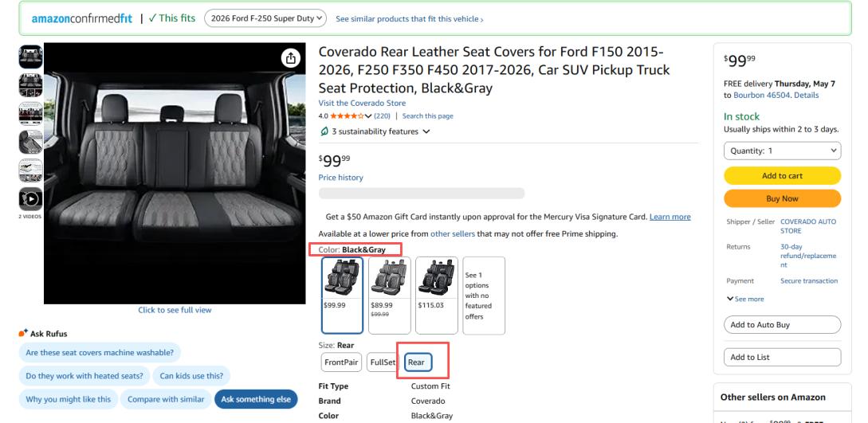Expand See more seller details
This screenshot has width=868, height=423.
point(745,299)
